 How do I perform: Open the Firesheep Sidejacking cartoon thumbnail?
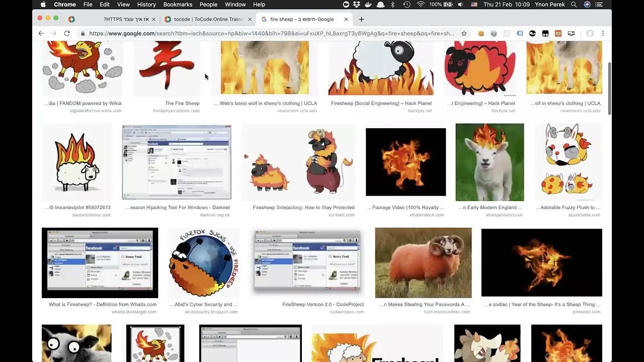pyautogui.click(x=298, y=162)
